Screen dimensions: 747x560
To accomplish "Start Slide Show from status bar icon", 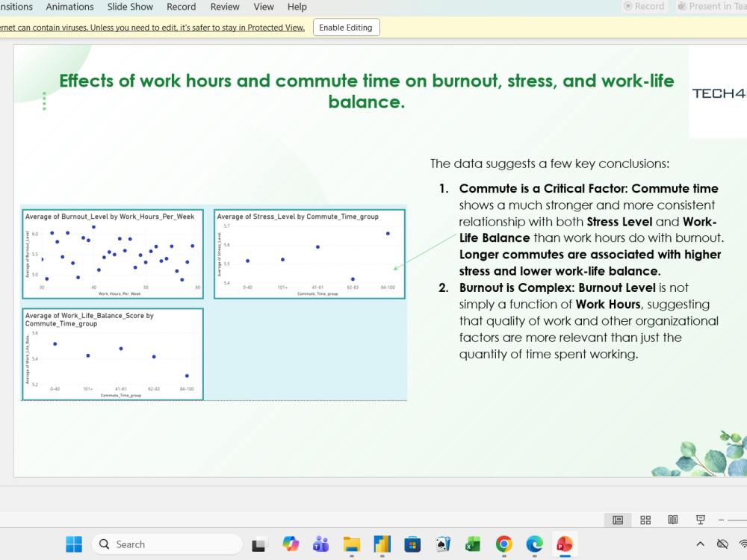I will click(x=701, y=520).
